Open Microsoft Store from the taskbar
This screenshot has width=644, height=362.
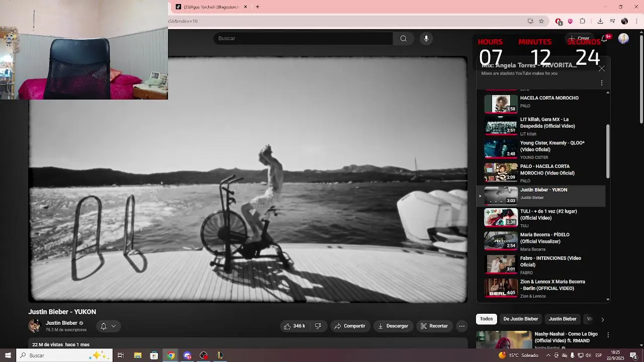click(154, 355)
